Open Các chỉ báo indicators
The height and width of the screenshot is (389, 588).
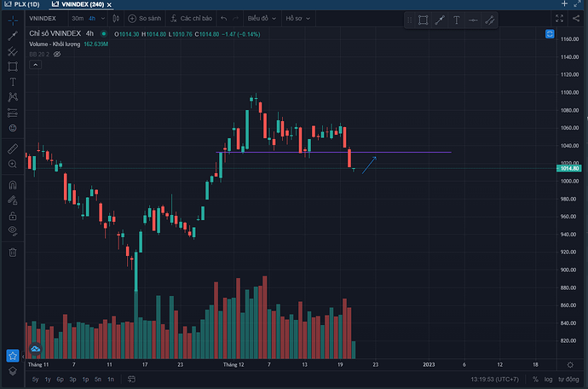pyautogui.click(x=191, y=19)
